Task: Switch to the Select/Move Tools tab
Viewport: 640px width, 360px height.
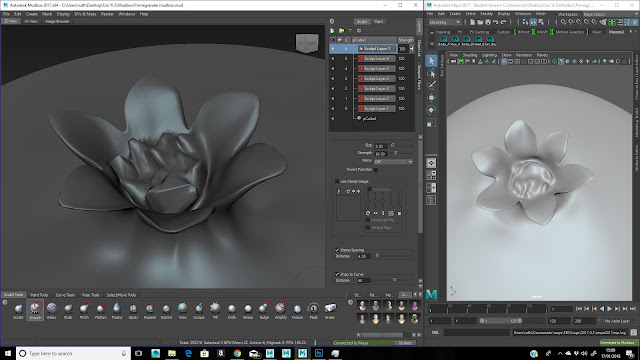Action: pos(121,295)
